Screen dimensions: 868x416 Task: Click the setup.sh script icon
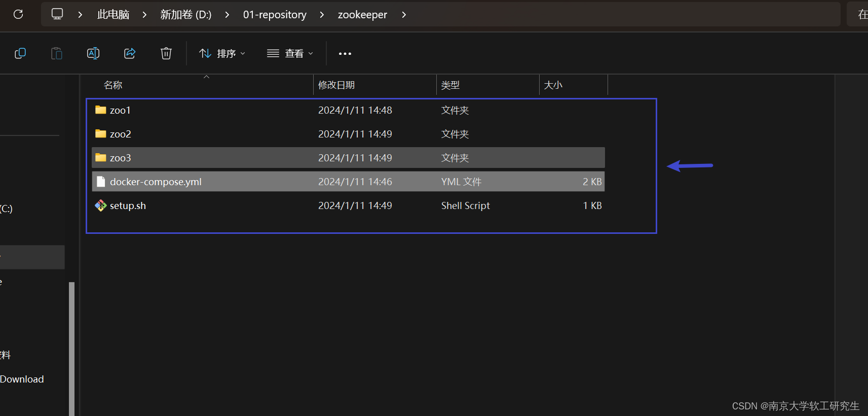[101, 205]
